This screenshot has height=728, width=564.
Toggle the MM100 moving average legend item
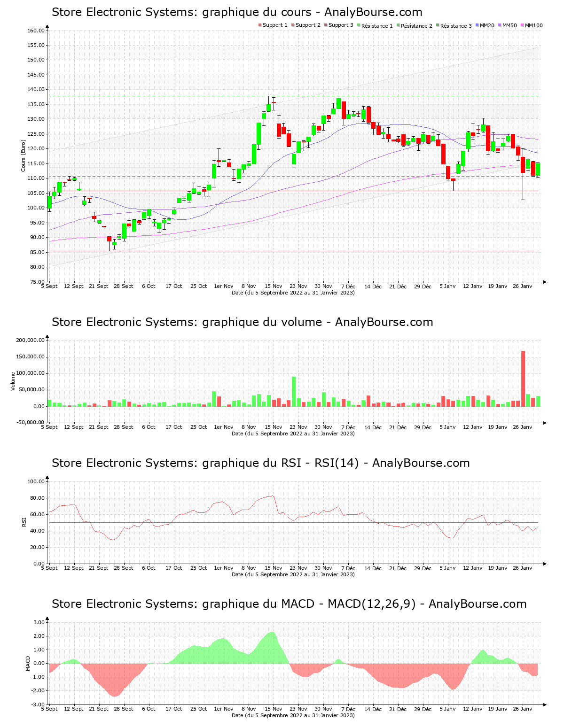tap(532, 25)
